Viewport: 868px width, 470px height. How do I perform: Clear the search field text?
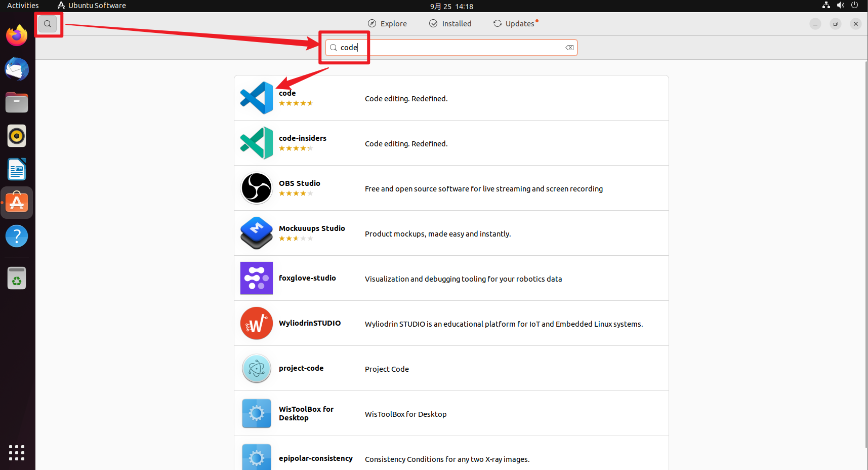[569, 47]
